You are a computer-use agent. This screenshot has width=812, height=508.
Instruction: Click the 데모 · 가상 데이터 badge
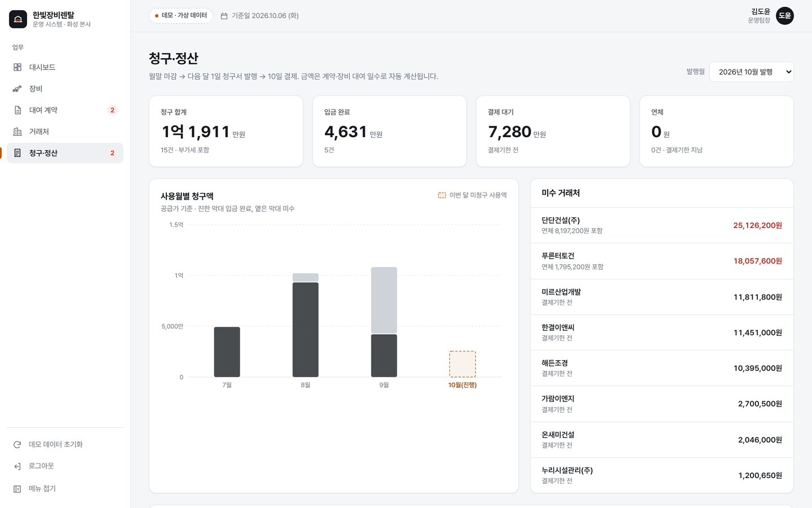[181, 16]
